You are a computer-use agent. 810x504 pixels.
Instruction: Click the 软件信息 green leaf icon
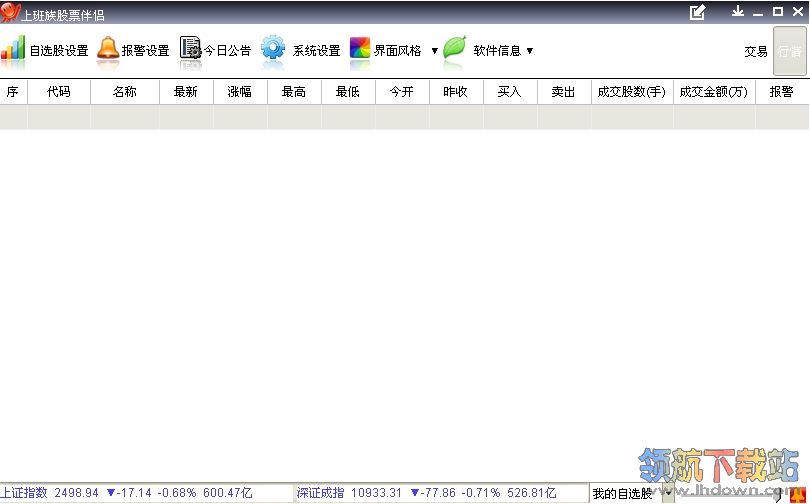[x=455, y=48]
